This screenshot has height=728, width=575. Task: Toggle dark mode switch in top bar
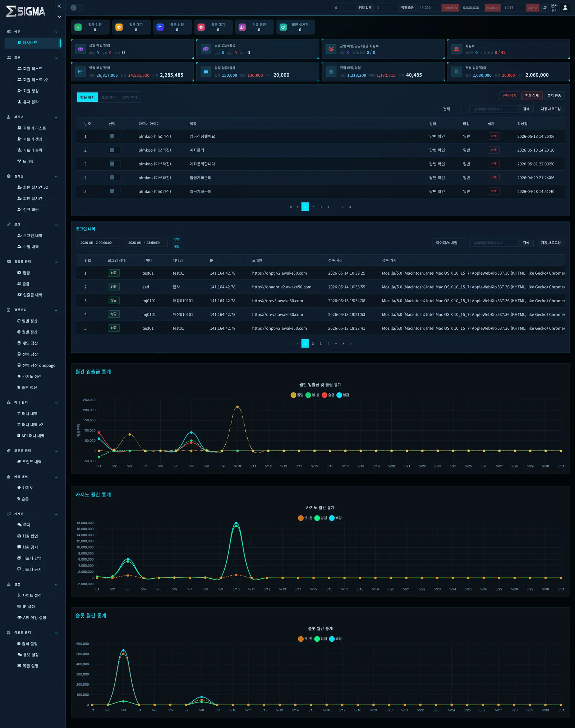pyautogui.click(x=77, y=8)
